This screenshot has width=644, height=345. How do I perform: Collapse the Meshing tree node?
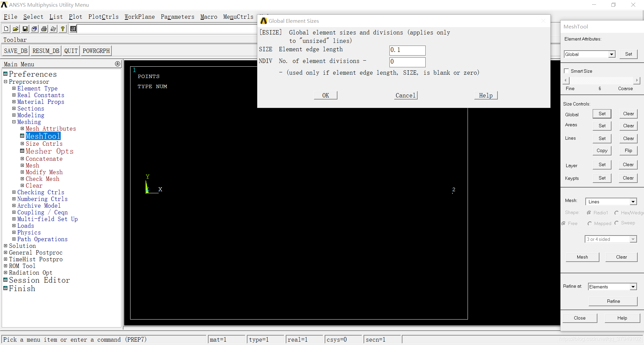pyautogui.click(x=14, y=122)
